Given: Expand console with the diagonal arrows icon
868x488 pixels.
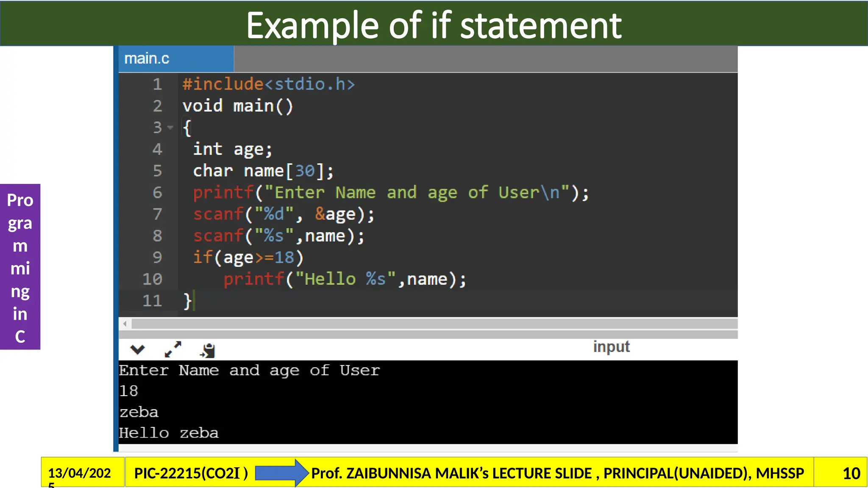Looking at the screenshot, I should tap(173, 349).
